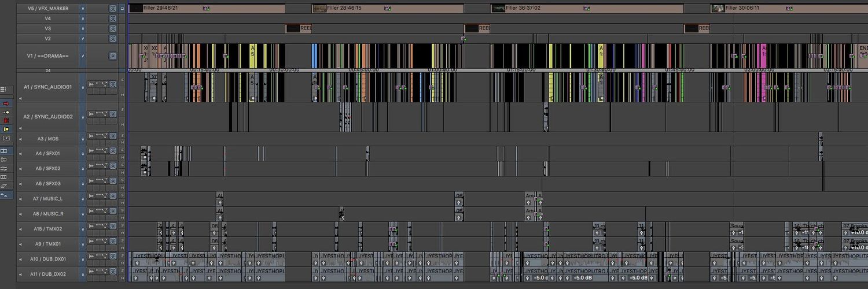Image resolution: width=868 pixels, height=289 pixels.
Task: Click the sync lock icon on track V4
Action: [x=113, y=18]
